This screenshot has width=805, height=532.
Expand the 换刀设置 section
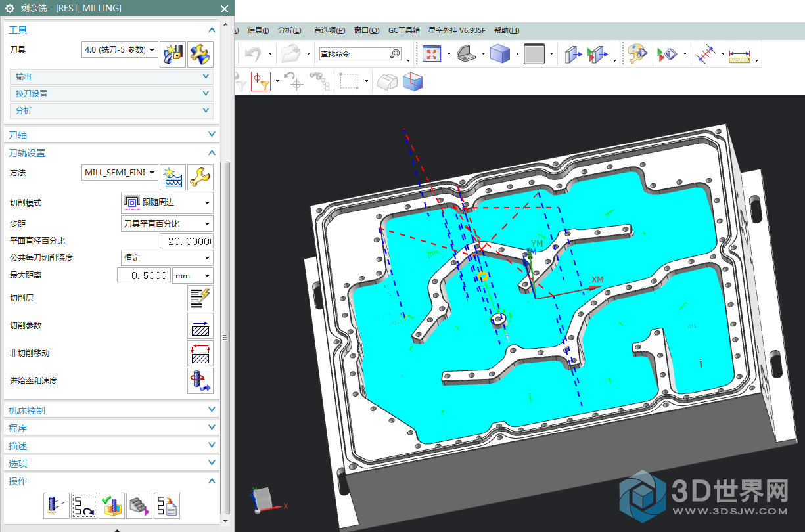click(x=110, y=94)
